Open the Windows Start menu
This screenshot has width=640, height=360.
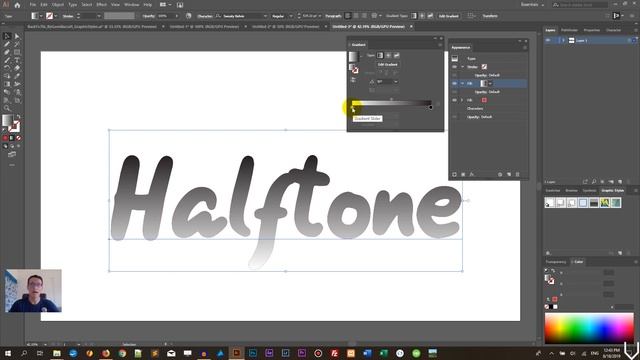point(7,353)
